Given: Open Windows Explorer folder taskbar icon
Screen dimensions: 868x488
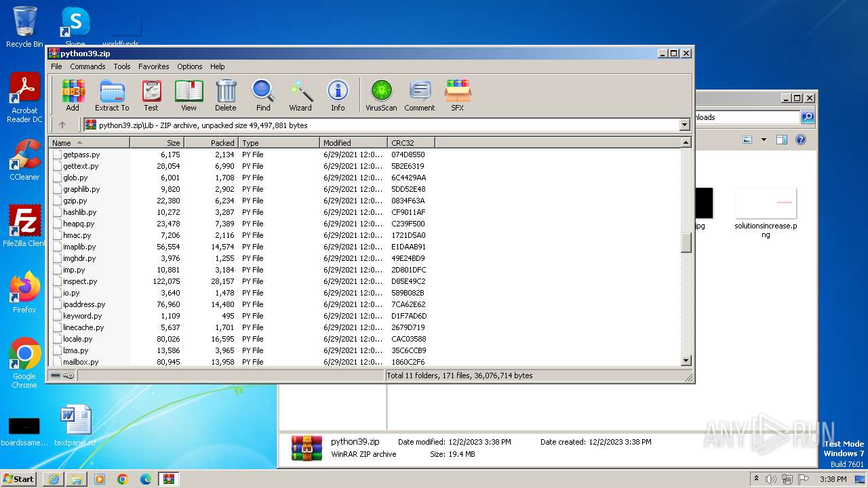Looking at the screenshot, I should pos(77,479).
